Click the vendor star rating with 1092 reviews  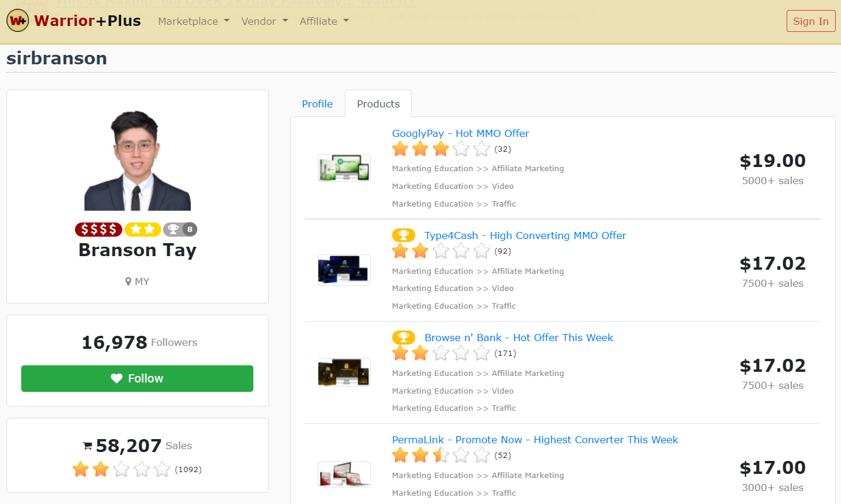[x=121, y=469]
